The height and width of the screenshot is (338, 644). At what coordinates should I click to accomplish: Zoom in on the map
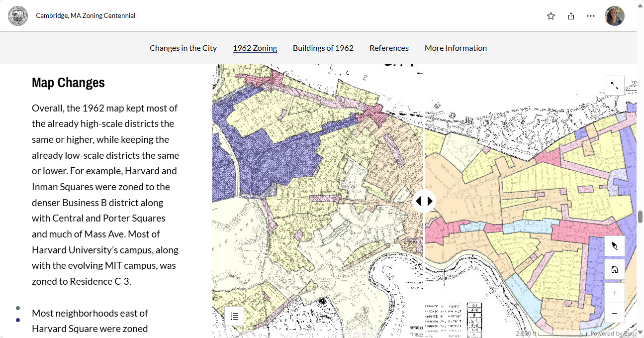tap(614, 293)
